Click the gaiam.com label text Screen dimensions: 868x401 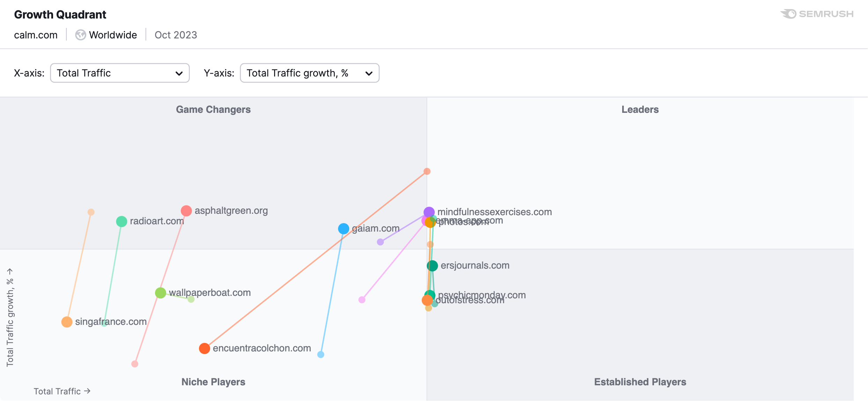[376, 228]
